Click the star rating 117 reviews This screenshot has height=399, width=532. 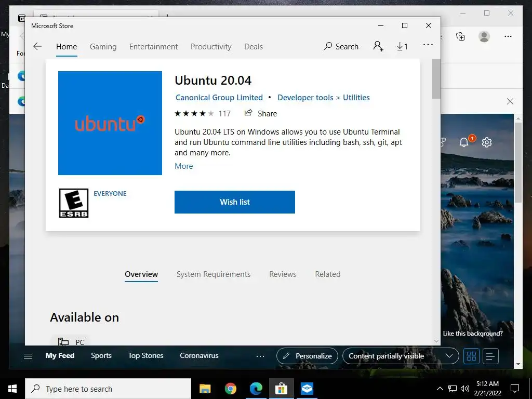tap(203, 113)
